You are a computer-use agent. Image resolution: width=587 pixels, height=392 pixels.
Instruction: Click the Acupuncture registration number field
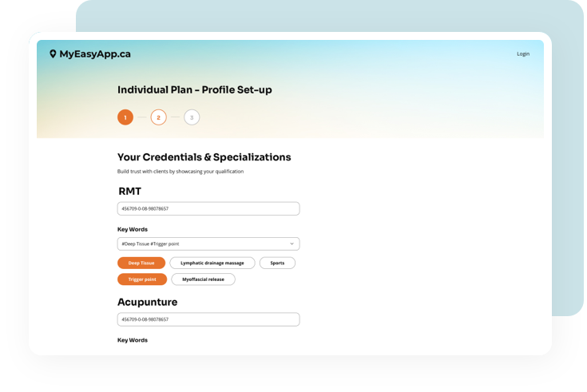tap(208, 319)
